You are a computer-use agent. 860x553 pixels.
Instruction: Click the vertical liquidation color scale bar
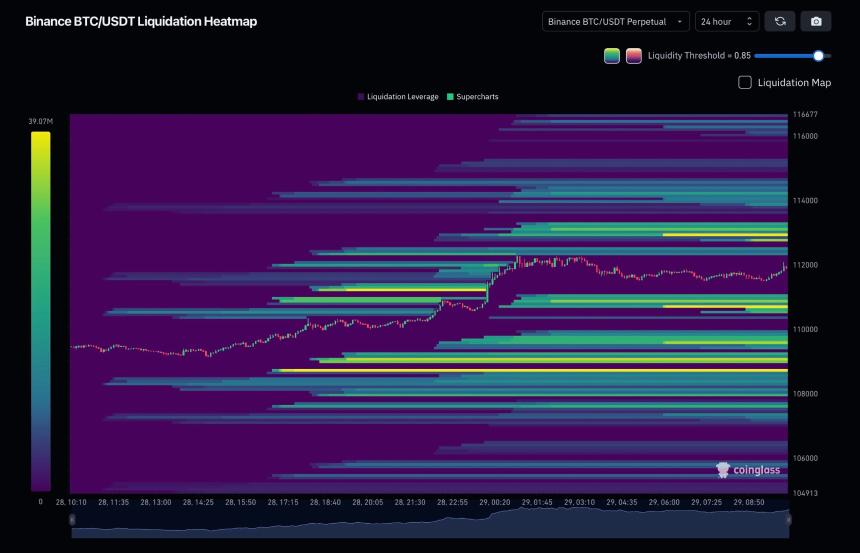click(x=40, y=310)
